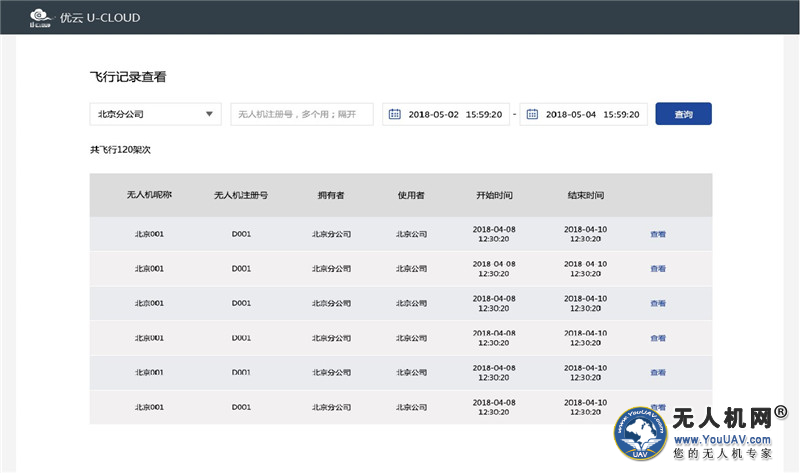Open 查看 link in first table row
Image resolution: width=800 pixels, height=473 pixels.
[x=658, y=234]
